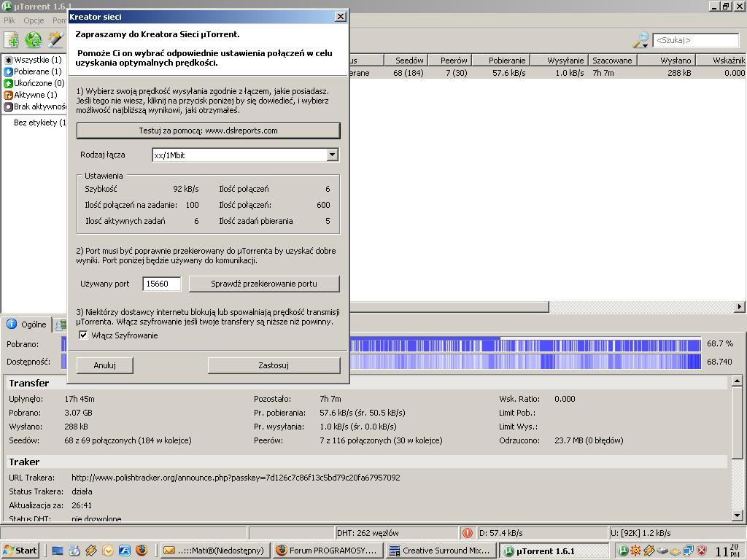747x560 pixels.
Task: Click the Szukaj search field
Action: [695, 41]
